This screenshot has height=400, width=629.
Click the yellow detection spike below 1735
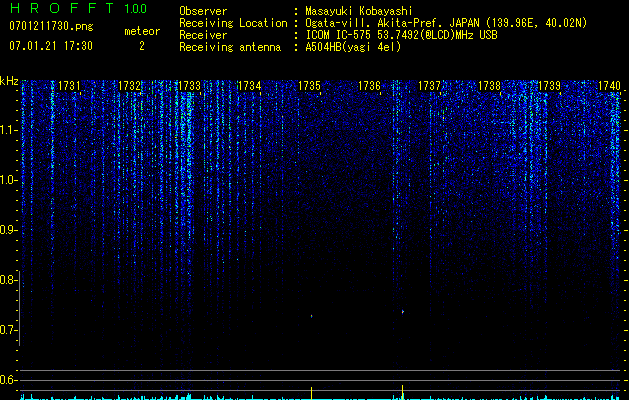tap(311, 393)
